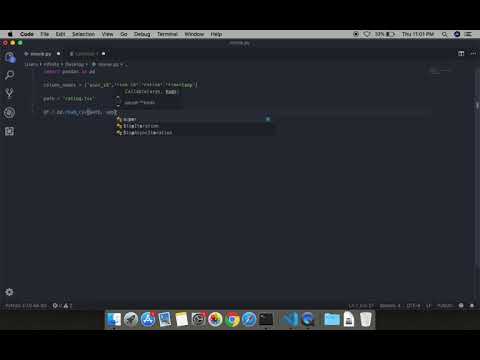This screenshot has height=360, width=480.
Task: Open the Explorer view in activity bar
Action: pos(10,57)
